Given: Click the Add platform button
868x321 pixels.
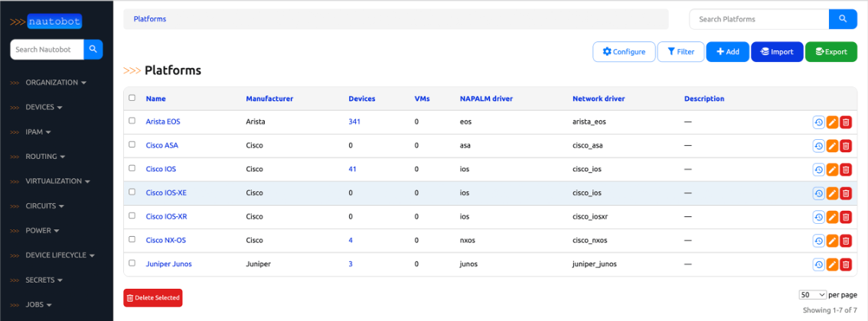Looking at the screenshot, I should click(727, 52).
